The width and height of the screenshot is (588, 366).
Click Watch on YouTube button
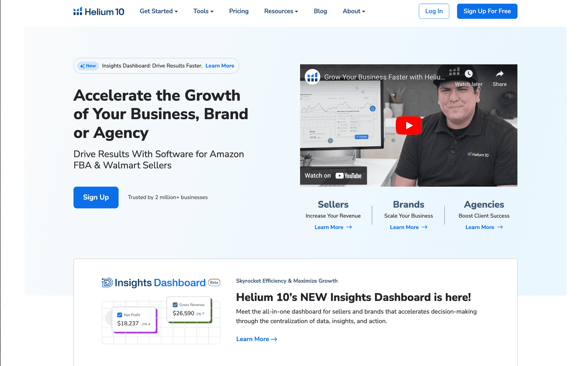(333, 176)
